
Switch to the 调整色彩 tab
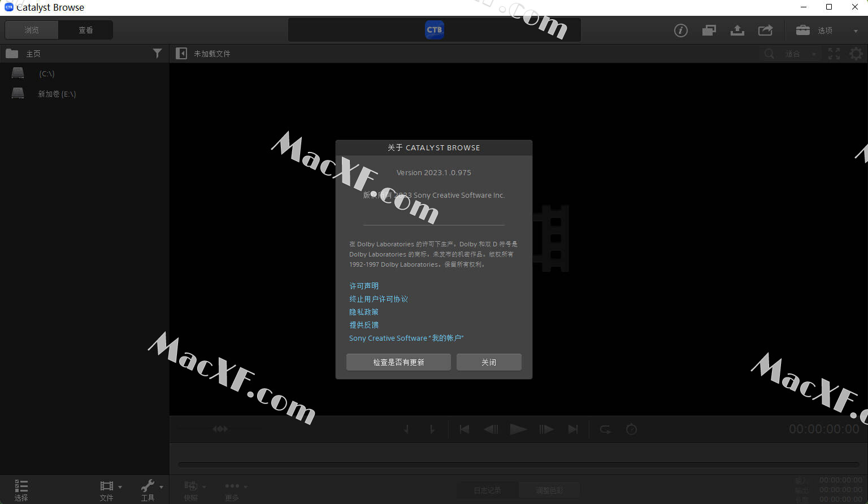pyautogui.click(x=549, y=490)
